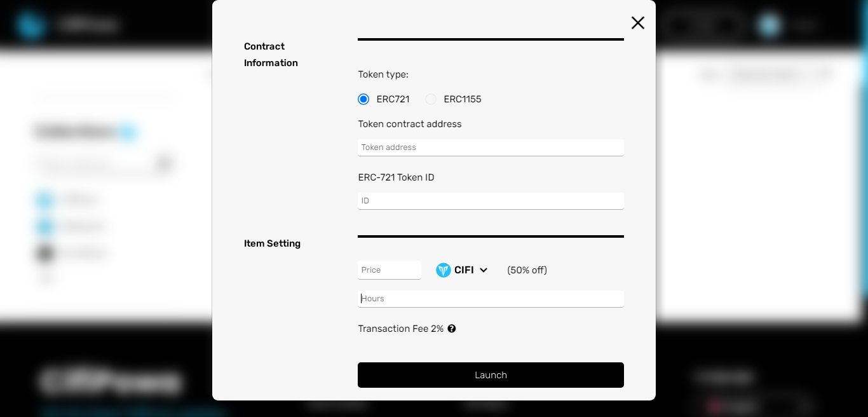This screenshot has height=417, width=868.
Task: Select the ERC1155 token type
Action: (431, 99)
